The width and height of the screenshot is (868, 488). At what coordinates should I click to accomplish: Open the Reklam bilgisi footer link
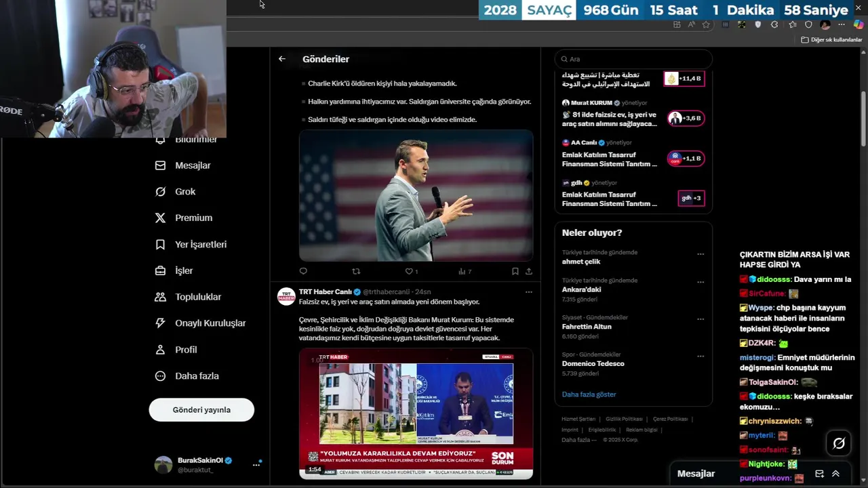pyautogui.click(x=642, y=430)
